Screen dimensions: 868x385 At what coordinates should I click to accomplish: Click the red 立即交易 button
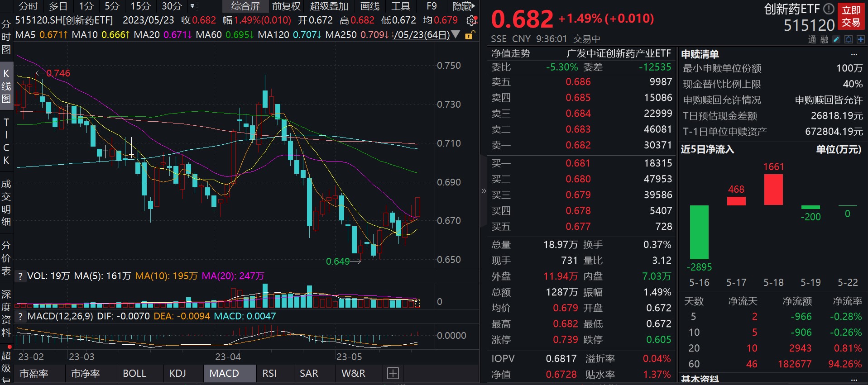[851, 16]
